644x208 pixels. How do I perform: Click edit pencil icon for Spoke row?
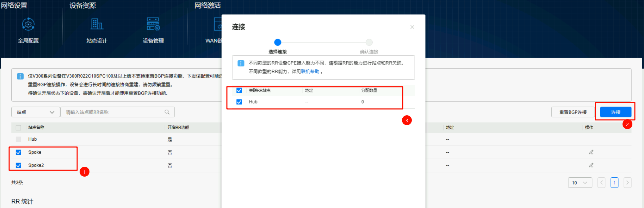coord(591,152)
